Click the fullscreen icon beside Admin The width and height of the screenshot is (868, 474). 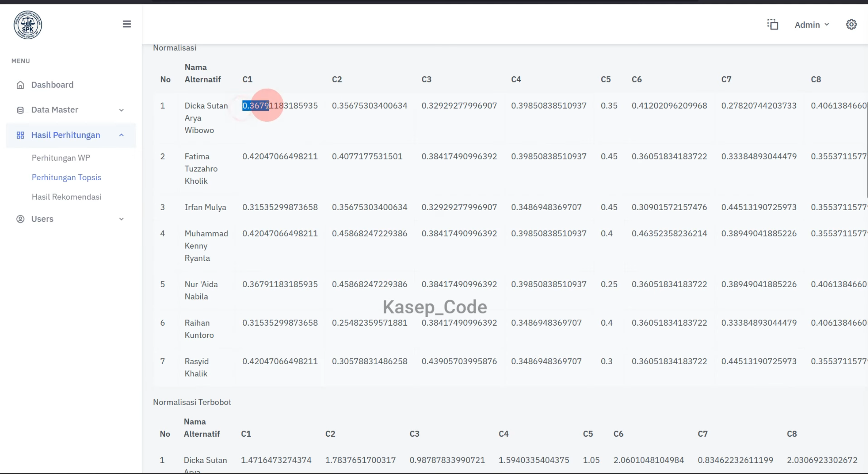tap(773, 24)
